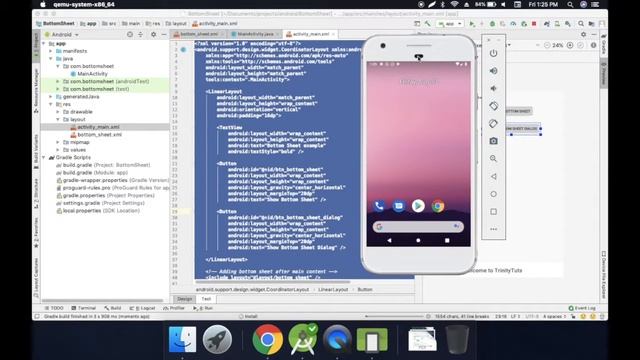Click the emulator Home circle control
640x360 pixels.
pos(493,194)
